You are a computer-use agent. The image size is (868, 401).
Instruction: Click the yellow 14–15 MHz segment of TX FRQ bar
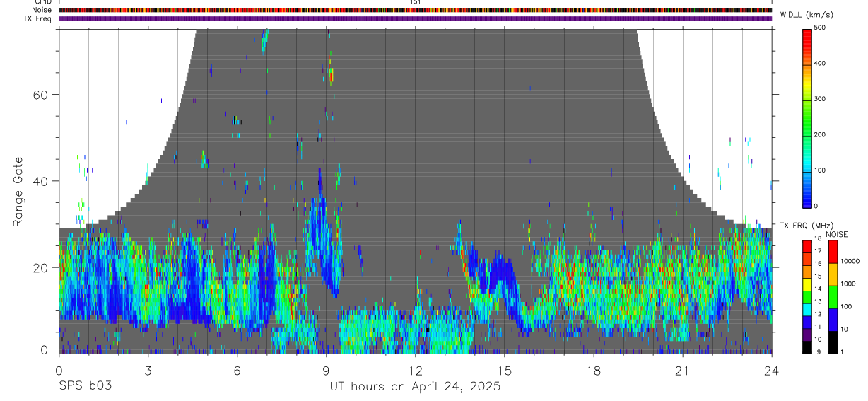coord(807,283)
